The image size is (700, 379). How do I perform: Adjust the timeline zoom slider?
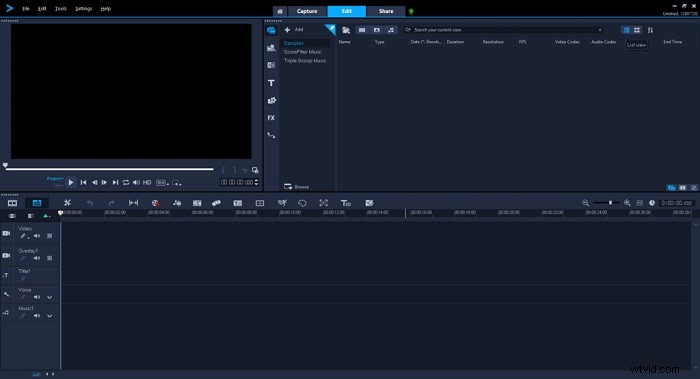coord(610,203)
